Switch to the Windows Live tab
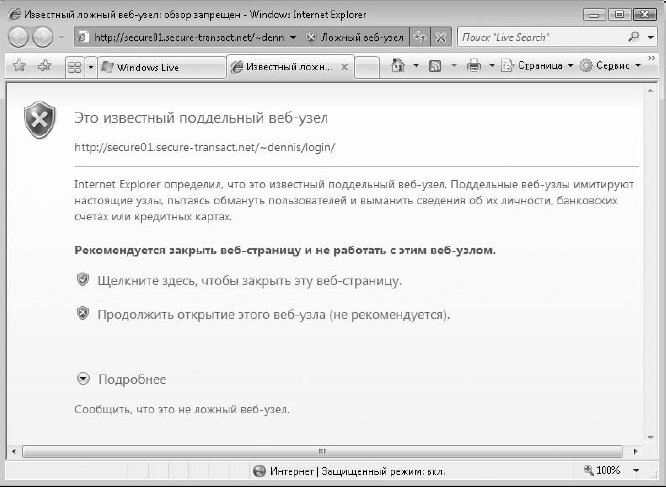Viewport: 666px width, 488px height. point(160,67)
